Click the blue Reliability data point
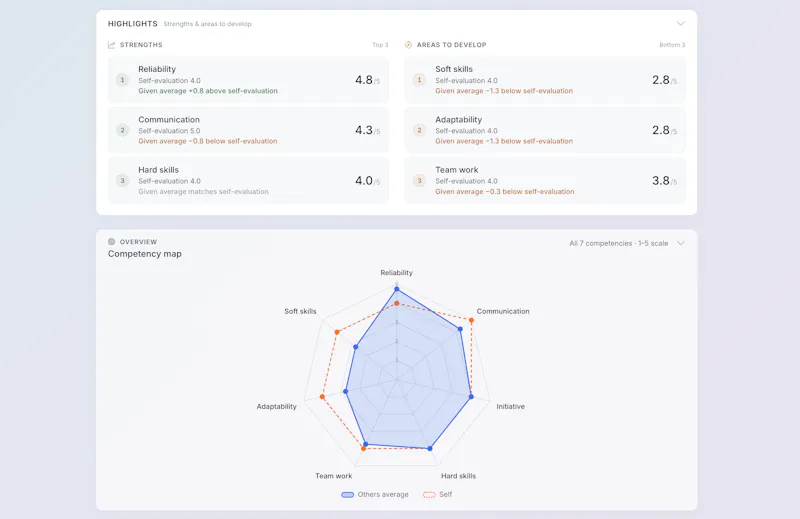800x519 pixels. coord(396,289)
